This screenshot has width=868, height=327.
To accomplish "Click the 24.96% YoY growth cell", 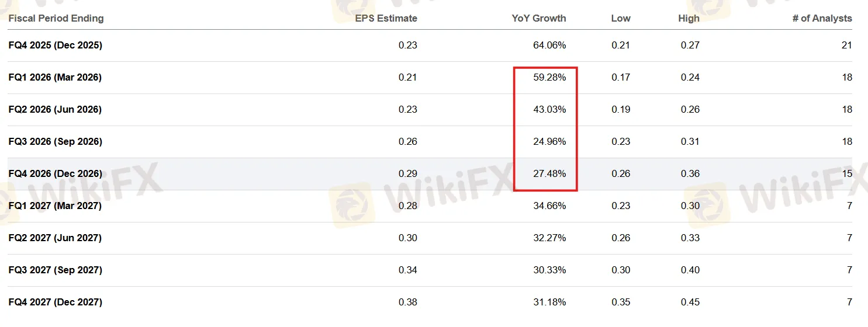I will 549,141.
